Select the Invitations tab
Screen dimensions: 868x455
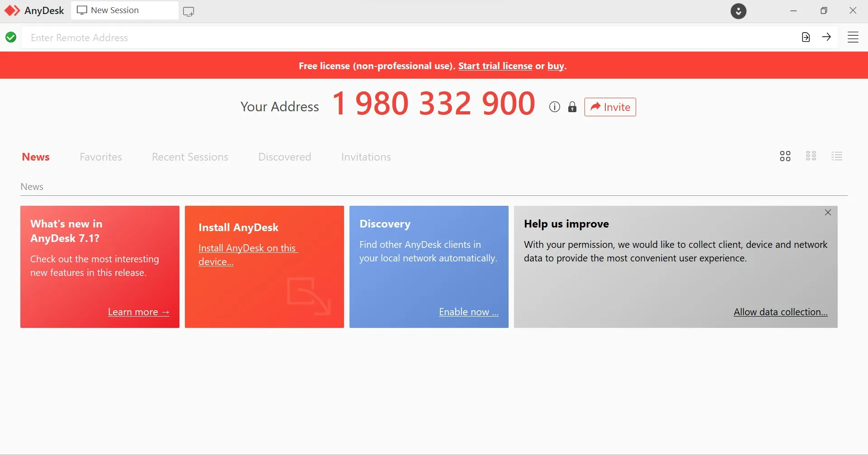click(x=366, y=156)
